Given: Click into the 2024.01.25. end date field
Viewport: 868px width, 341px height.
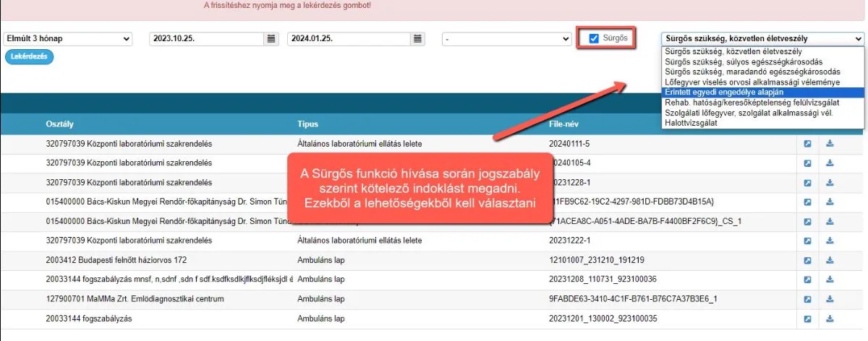Looking at the screenshot, I should (349, 38).
